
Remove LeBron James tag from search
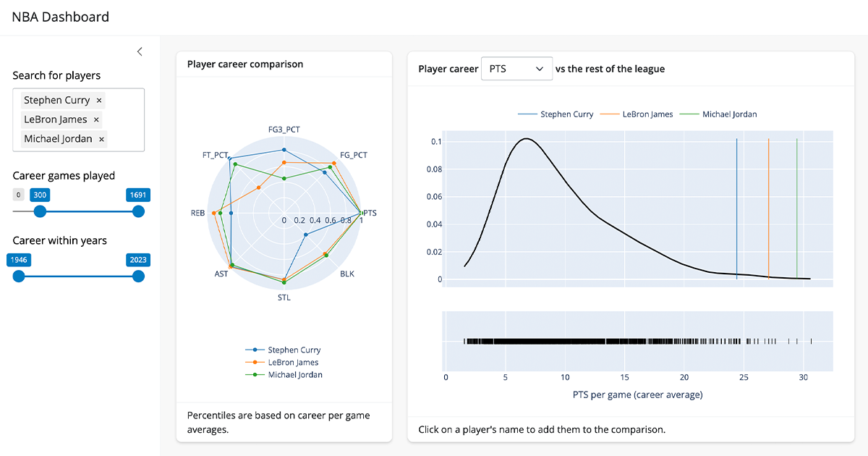click(x=96, y=120)
